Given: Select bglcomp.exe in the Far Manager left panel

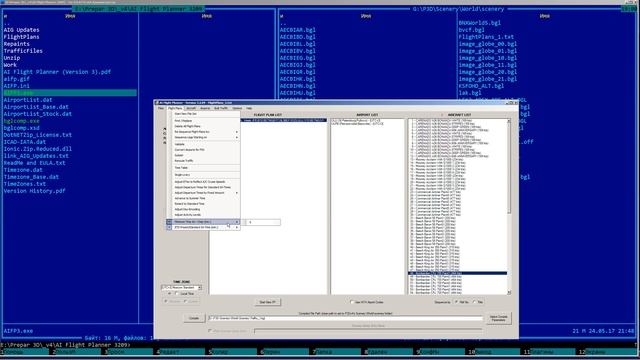Looking at the screenshot, I should (x=22, y=121).
